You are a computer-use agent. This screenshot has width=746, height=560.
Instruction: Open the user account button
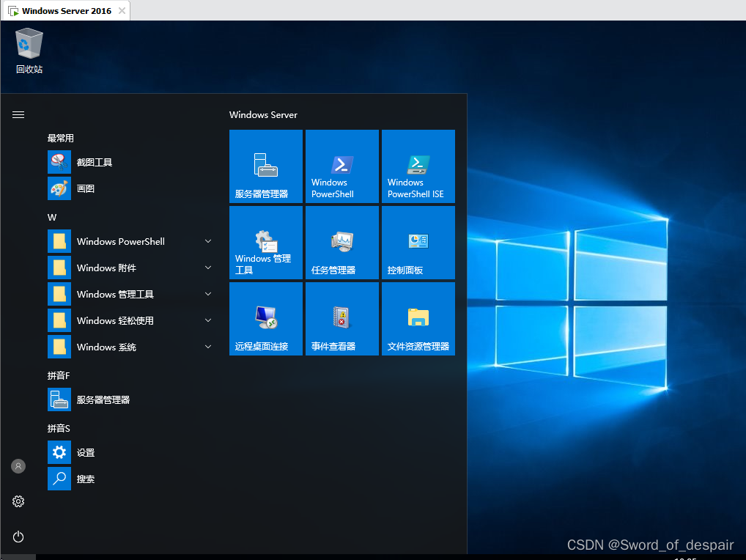pyautogui.click(x=18, y=466)
